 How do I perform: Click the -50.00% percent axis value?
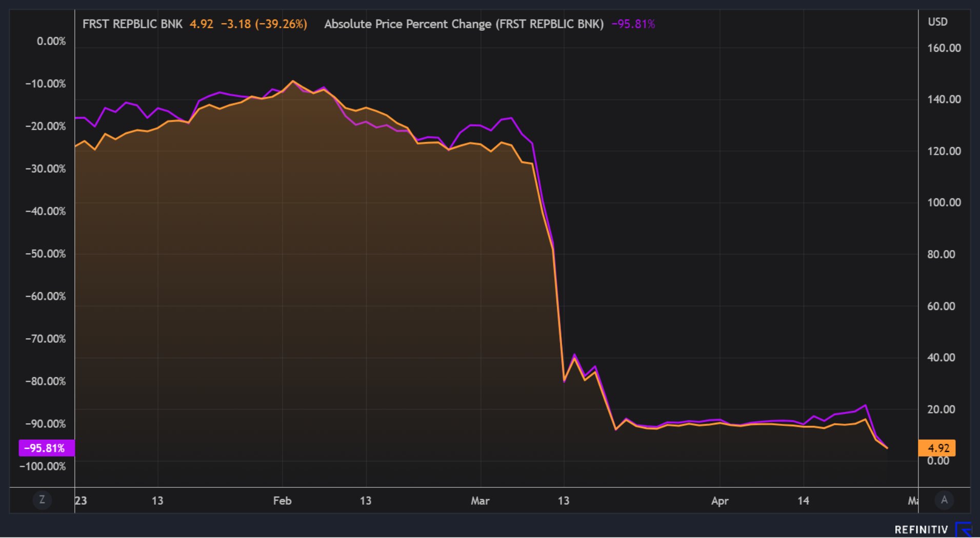coord(46,254)
